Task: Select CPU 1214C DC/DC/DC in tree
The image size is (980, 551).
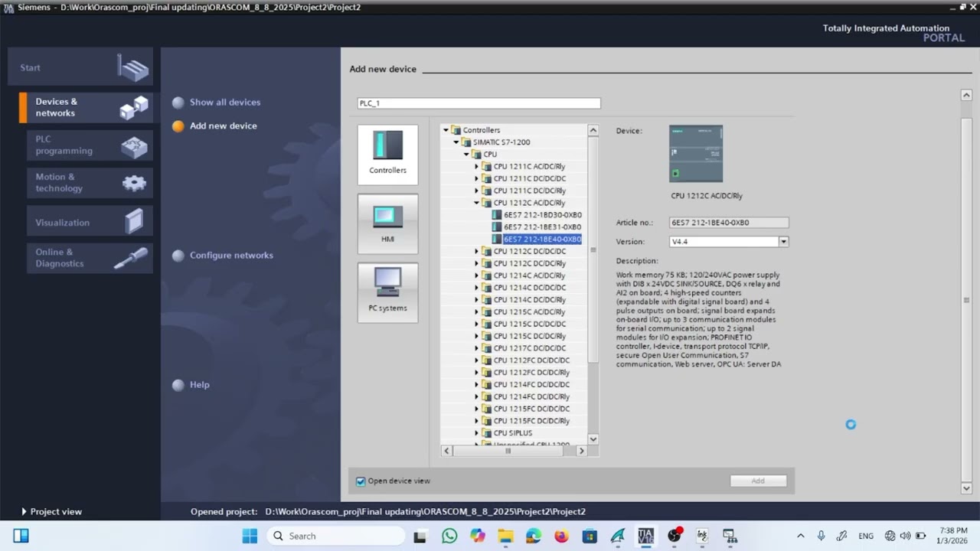Action: pos(530,288)
